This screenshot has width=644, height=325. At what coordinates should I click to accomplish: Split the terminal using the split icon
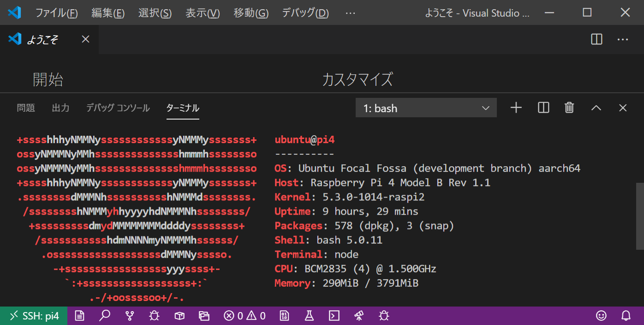[x=543, y=108]
